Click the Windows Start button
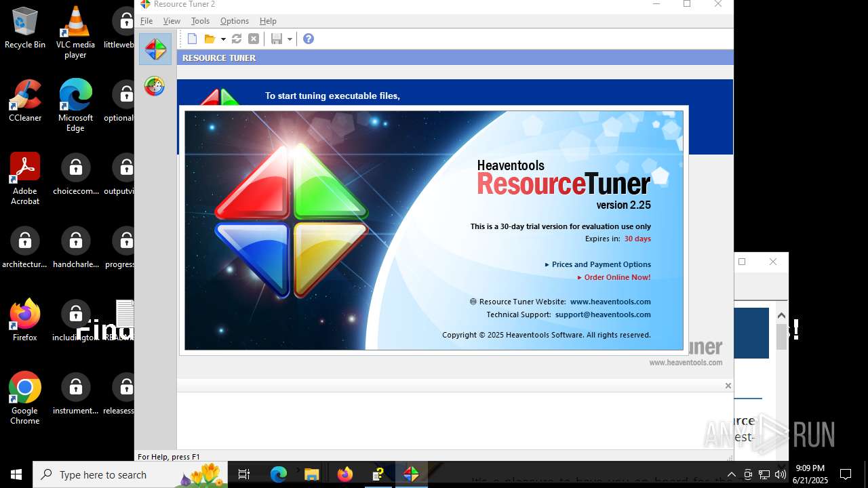The height and width of the screenshot is (488, 868). click(16, 474)
